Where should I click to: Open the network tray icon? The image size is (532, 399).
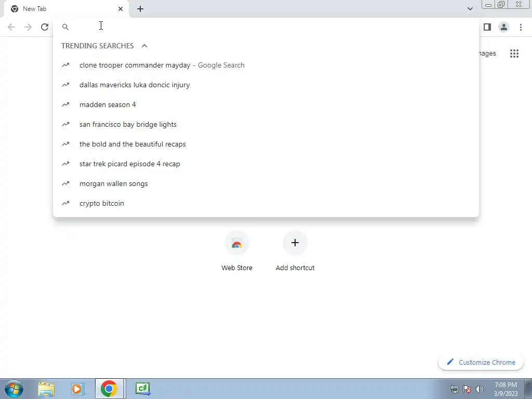point(454,389)
